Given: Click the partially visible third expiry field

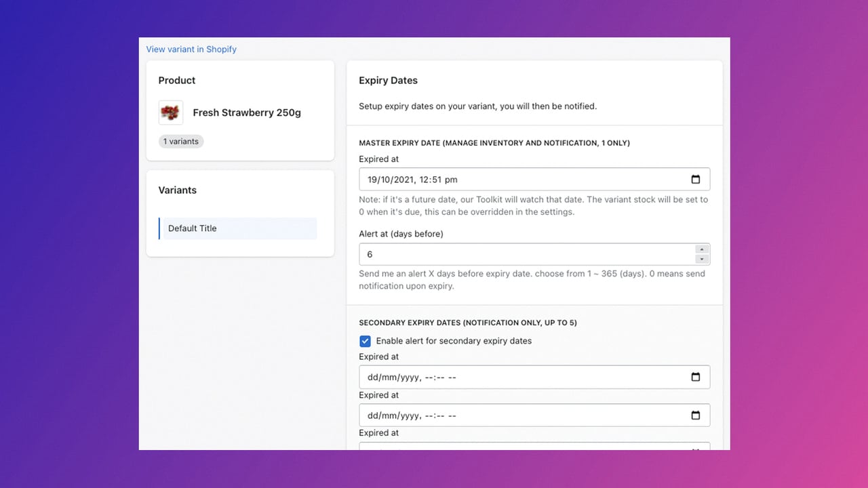Looking at the screenshot, I should coord(534,446).
